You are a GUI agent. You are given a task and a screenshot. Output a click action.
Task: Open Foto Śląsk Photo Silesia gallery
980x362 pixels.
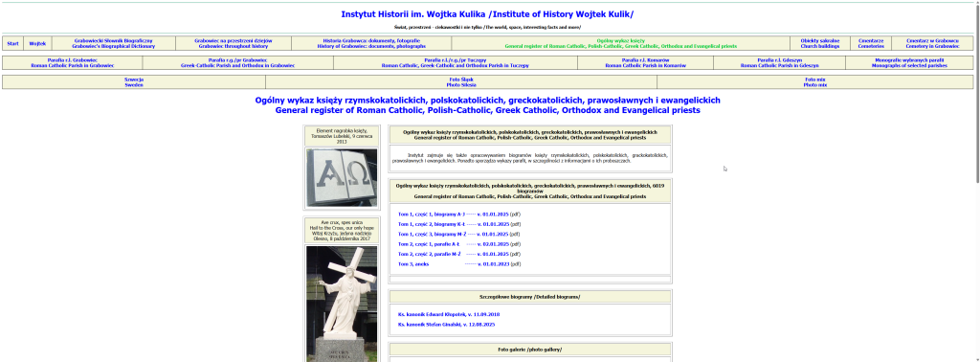[x=461, y=82]
